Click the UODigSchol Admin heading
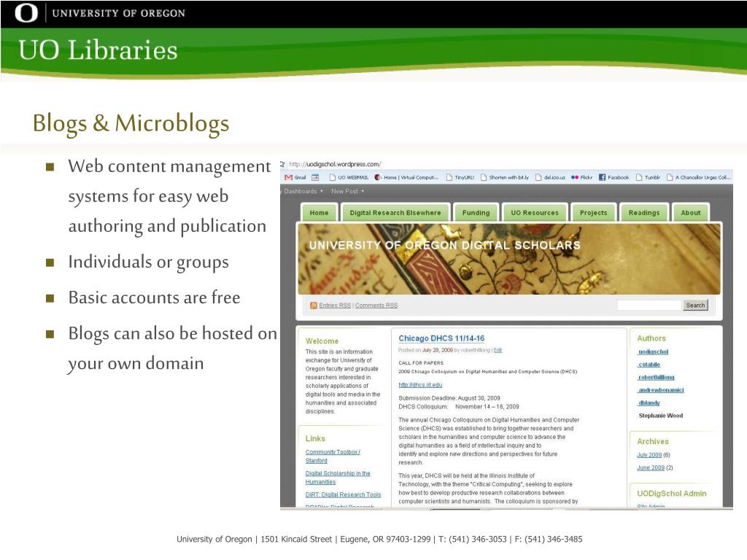The image size is (747, 560). tap(672, 494)
